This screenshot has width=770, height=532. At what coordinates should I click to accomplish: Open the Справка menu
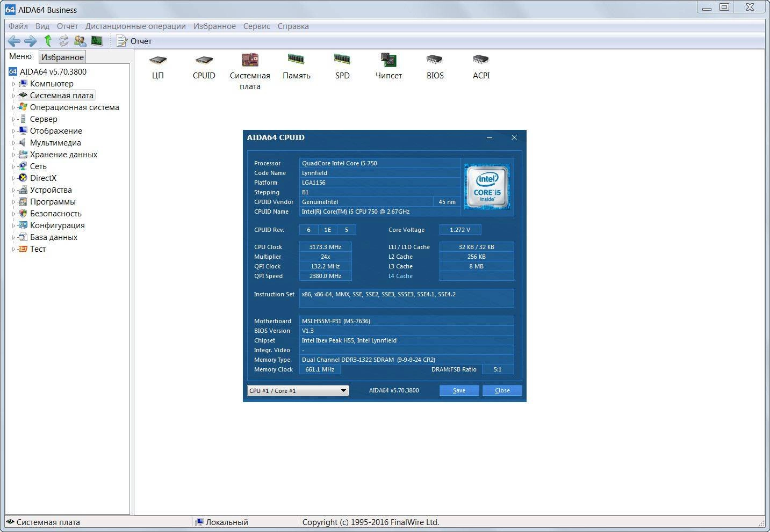293,26
